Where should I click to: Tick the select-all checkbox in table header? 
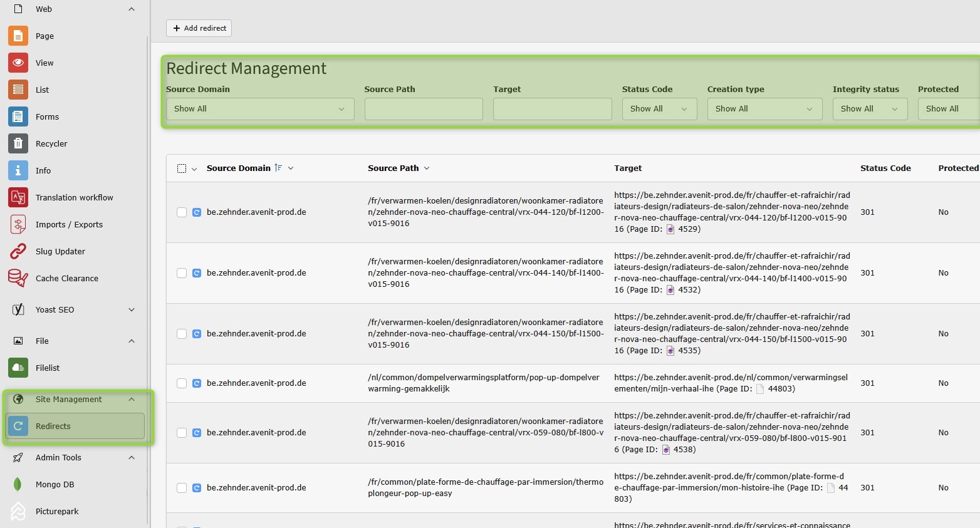[x=182, y=168]
